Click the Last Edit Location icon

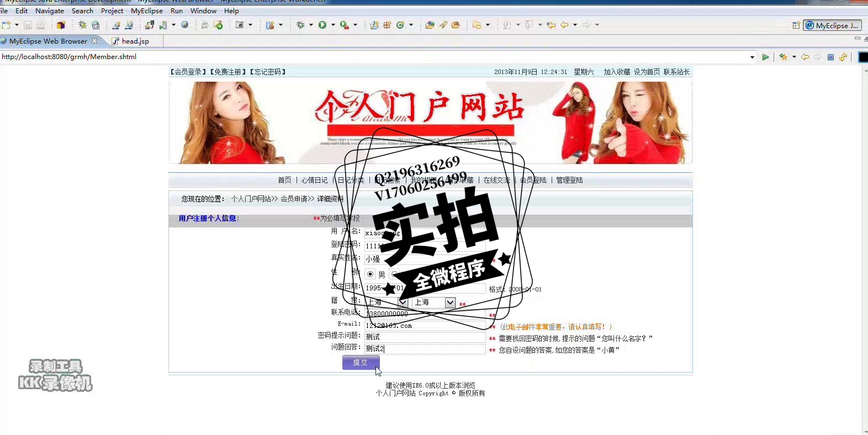551,25
